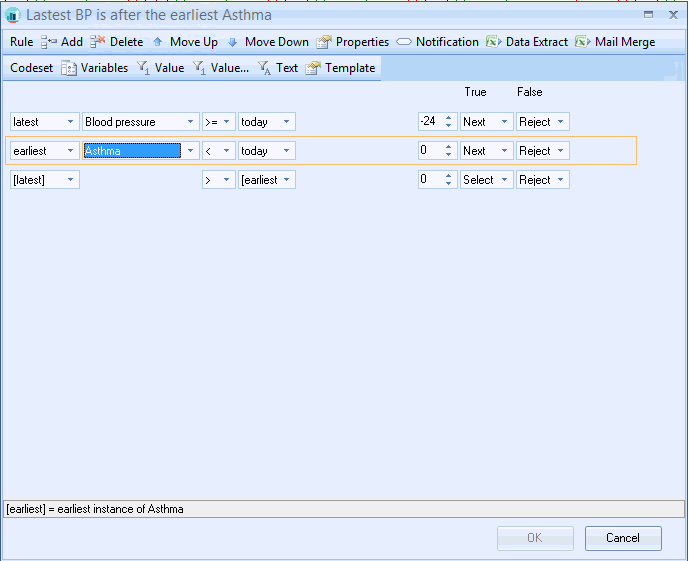Open the Codeset menu

click(x=31, y=68)
